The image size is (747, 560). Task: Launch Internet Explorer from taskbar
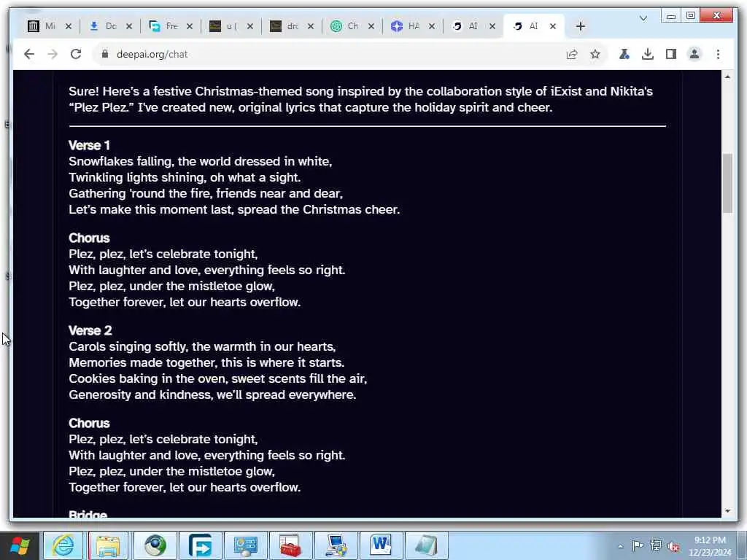63,545
